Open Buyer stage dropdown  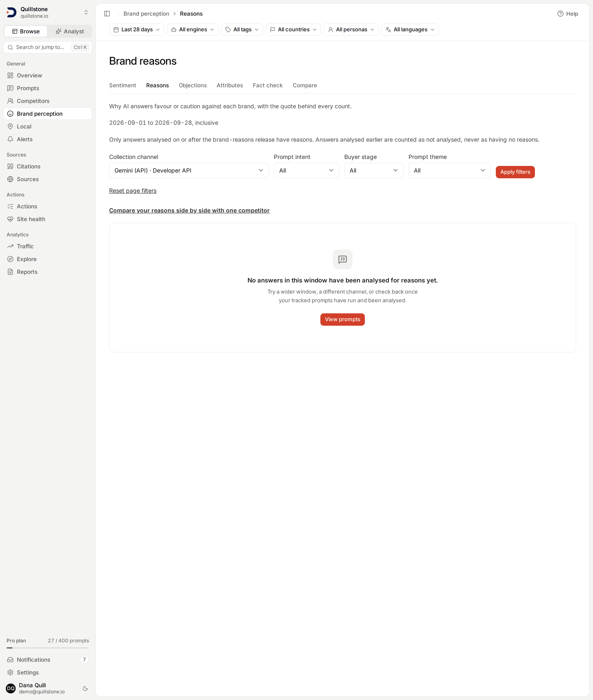[374, 170]
